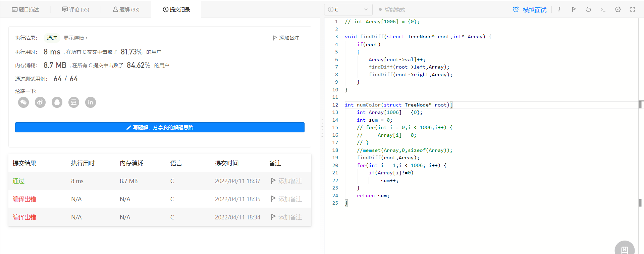Go to the 题解 (93) tab
This screenshot has height=254, width=644.
click(x=126, y=9)
